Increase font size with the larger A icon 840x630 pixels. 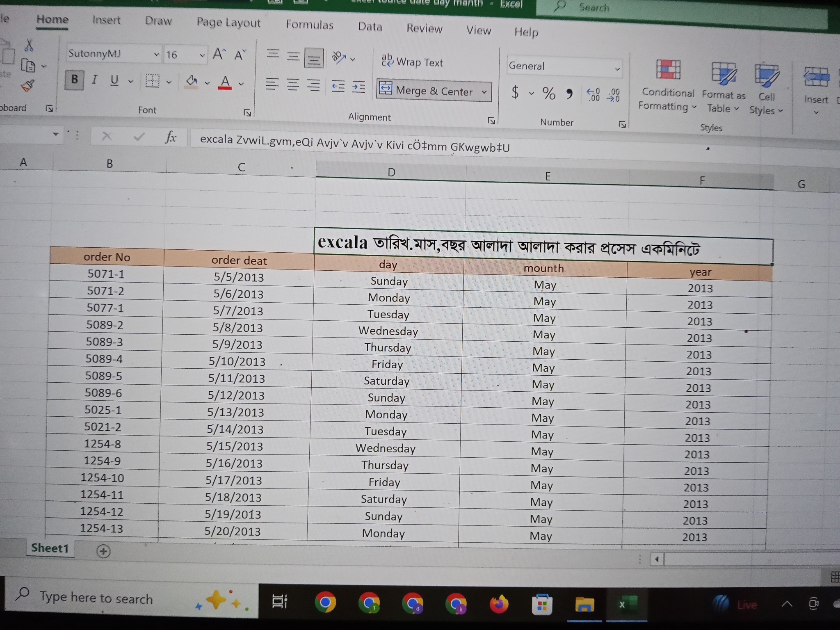(219, 54)
